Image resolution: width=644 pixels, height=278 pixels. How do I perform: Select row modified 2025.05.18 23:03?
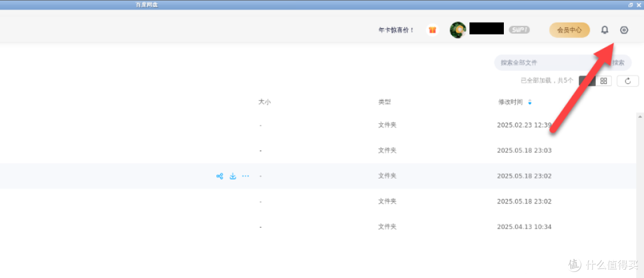point(318,151)
